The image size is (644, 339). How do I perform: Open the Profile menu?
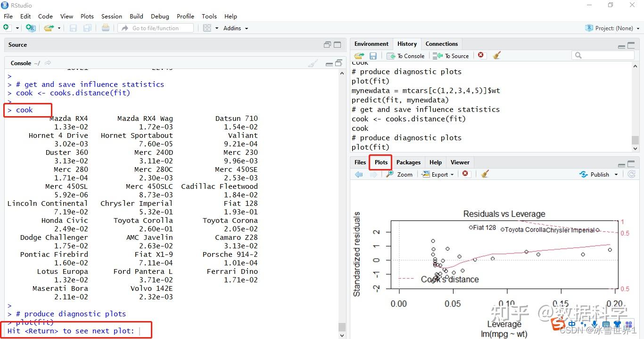pyautogui.click(x=185, y=16)
